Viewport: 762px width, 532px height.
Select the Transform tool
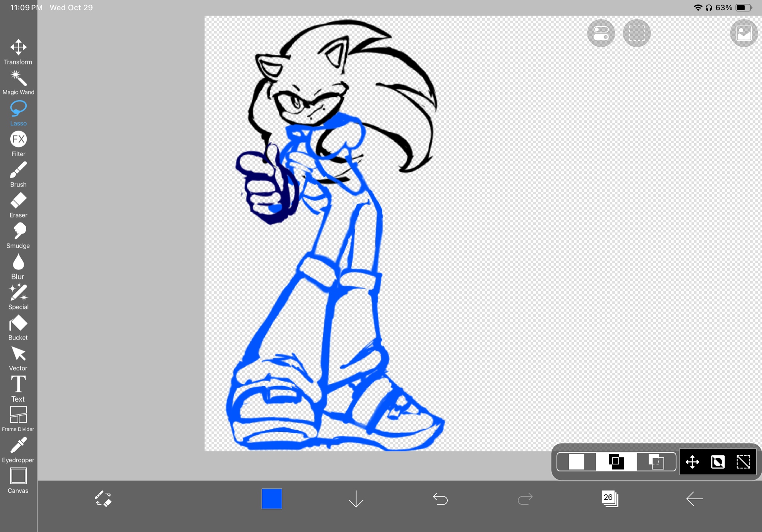(18, 51)
